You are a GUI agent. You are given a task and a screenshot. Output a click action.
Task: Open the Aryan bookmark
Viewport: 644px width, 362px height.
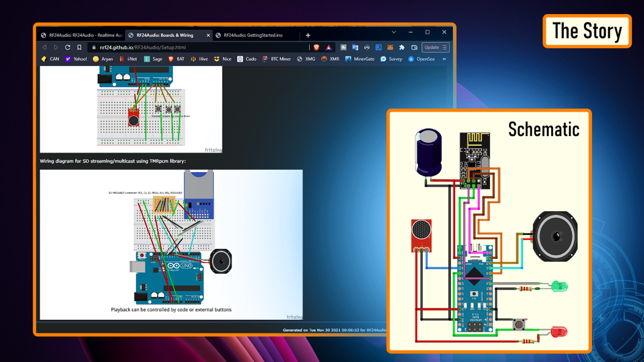pos(103,59)
